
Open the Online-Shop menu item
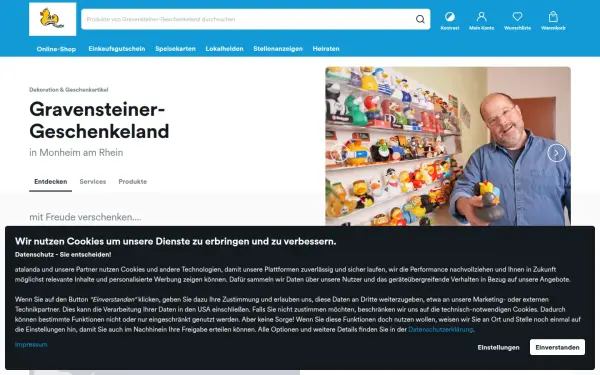(56, 49)
